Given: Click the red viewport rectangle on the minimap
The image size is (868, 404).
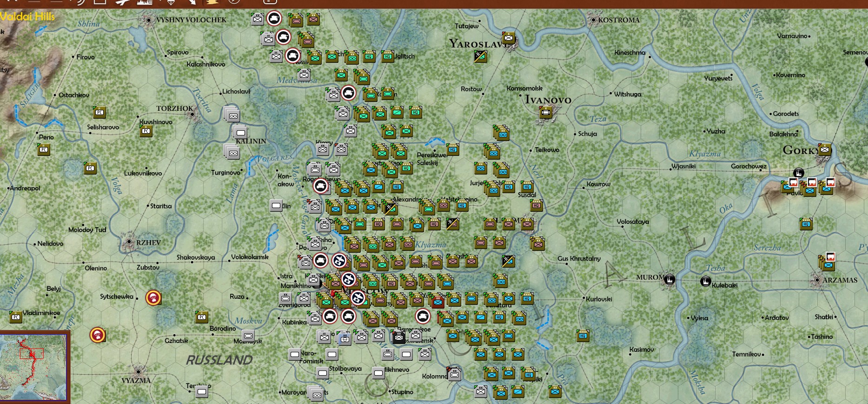Looking at the screenshot, I should pos(32,353).
